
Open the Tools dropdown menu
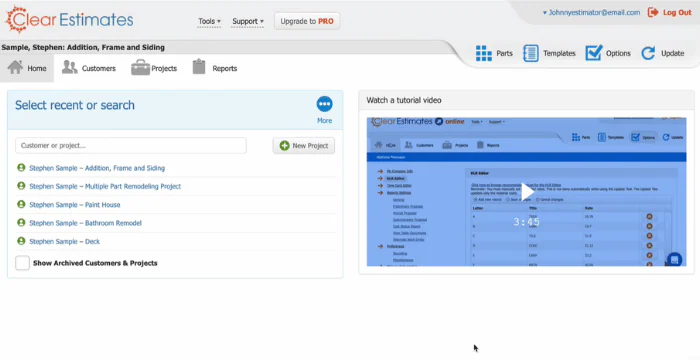pyautogui.click(x=209, y=21)
